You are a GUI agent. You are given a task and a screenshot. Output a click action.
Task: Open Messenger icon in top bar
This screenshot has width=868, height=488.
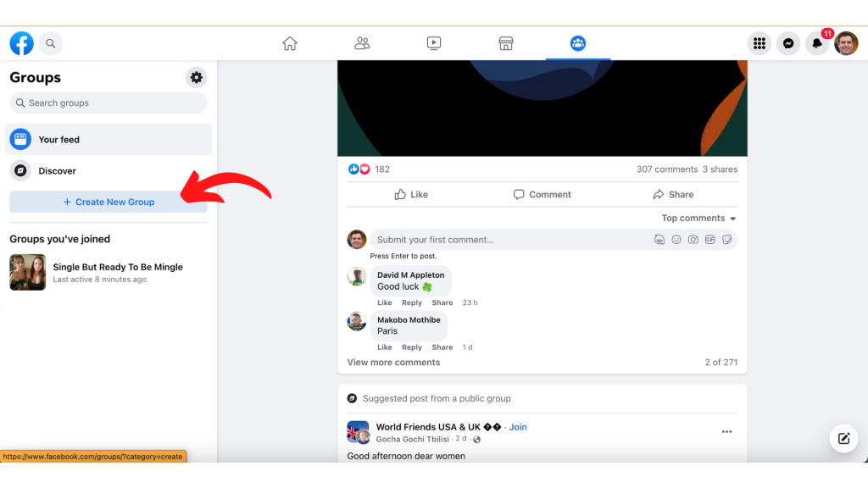point(788,43)
